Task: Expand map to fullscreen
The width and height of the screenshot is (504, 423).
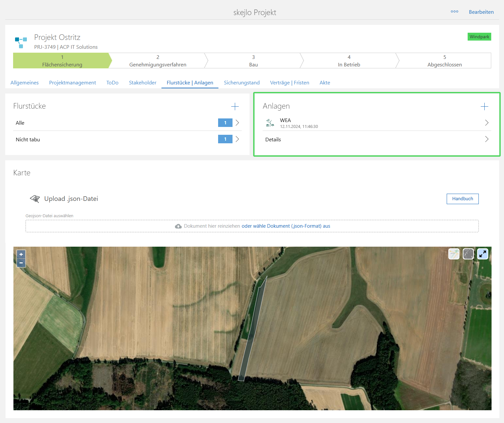Action: pos(483,254)
